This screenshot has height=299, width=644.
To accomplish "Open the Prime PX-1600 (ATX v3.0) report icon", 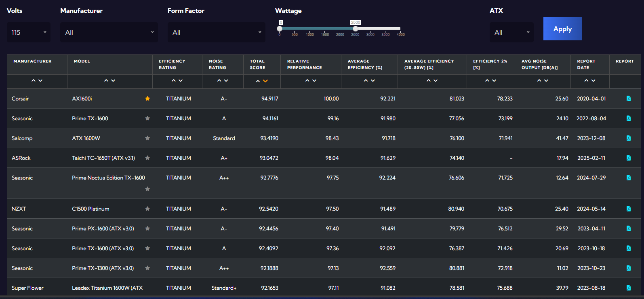I will pos(628,228).
